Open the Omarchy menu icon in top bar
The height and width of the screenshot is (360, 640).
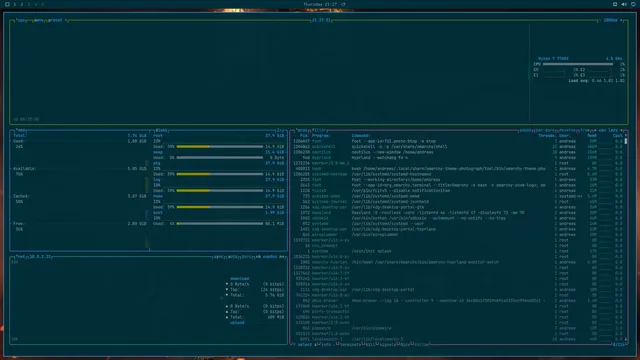tap(7, 4)
